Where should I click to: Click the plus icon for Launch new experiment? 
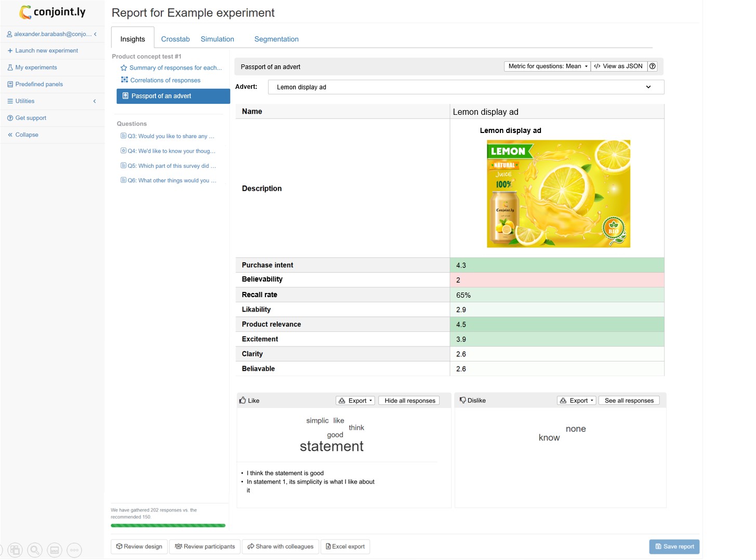(x=10, y=51)
